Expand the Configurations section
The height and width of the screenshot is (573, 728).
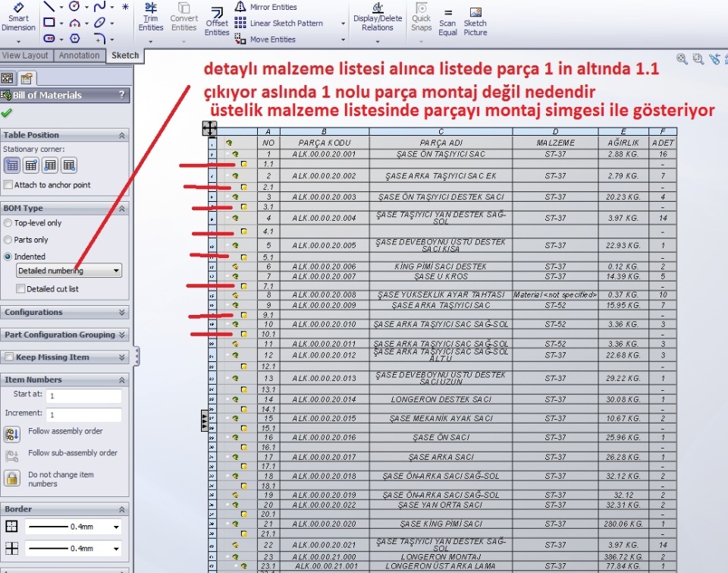(121, 312)
